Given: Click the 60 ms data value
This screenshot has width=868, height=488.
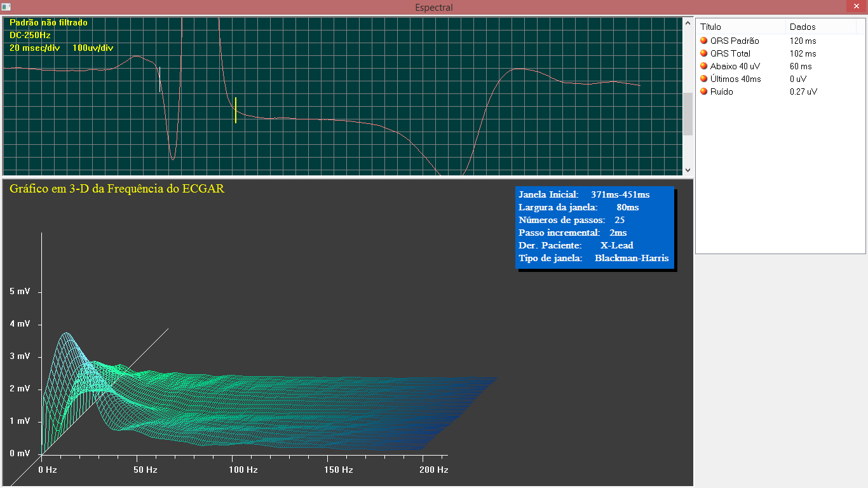Looking at the screenshot, I should click(801, 66).
